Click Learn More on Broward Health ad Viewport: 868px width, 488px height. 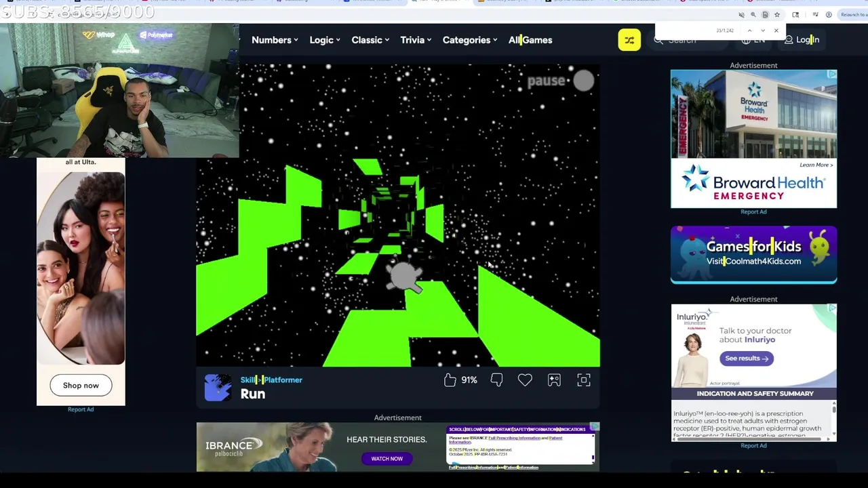point(816,165)
